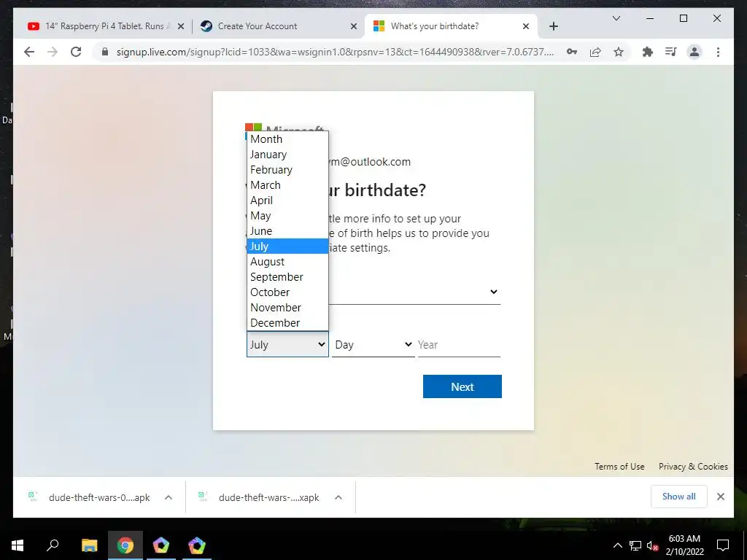747x560 pixels.
Task: Select September from the month list
Action: [x=287, y=276]
